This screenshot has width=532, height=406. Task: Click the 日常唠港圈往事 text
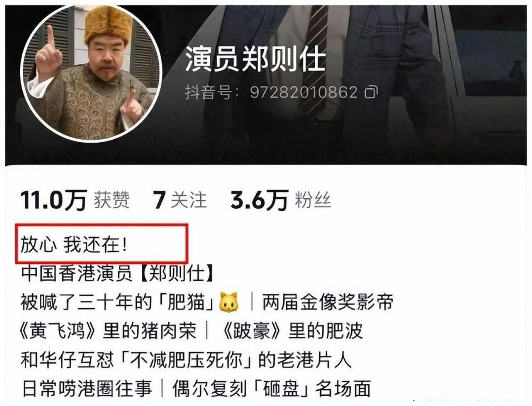(86, 388)
